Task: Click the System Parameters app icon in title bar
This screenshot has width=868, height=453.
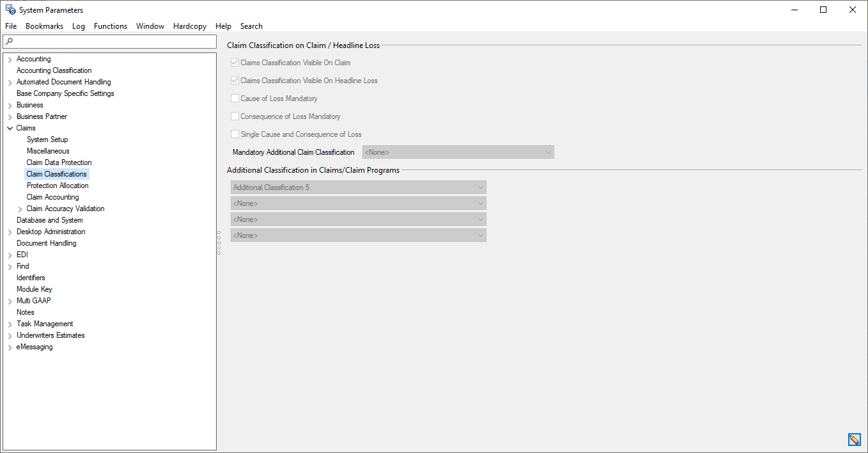Action: click(x=10, y=10)
